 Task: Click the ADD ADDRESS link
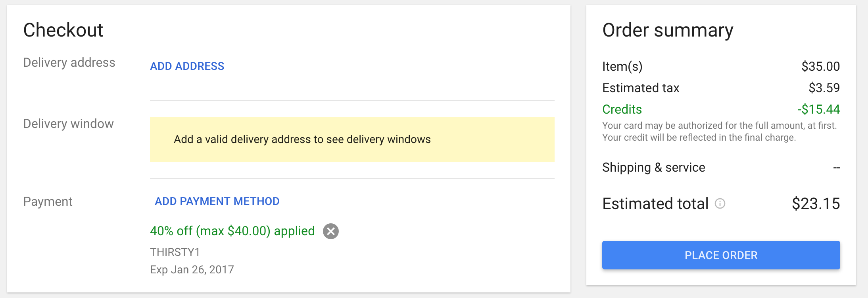(187, 66)
